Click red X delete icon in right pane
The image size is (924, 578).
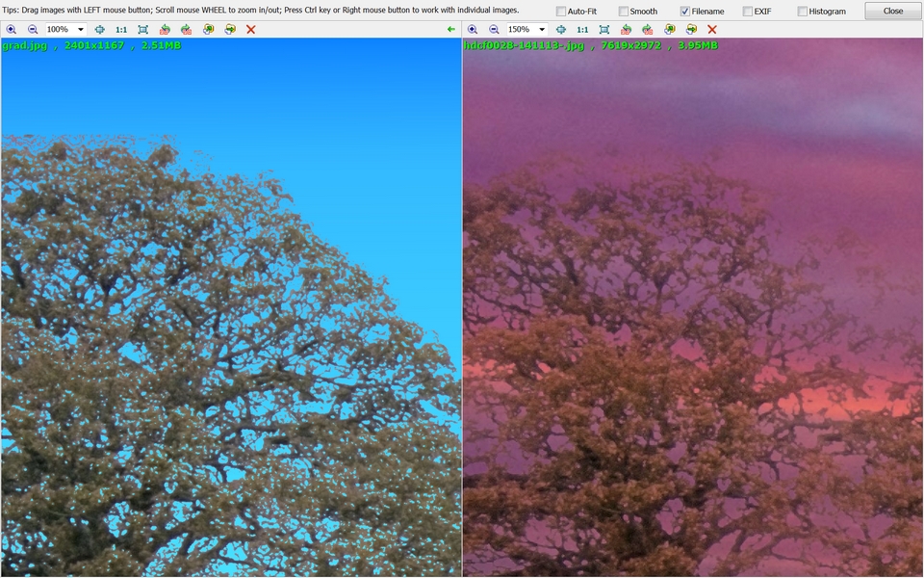[x=712, y=30]
